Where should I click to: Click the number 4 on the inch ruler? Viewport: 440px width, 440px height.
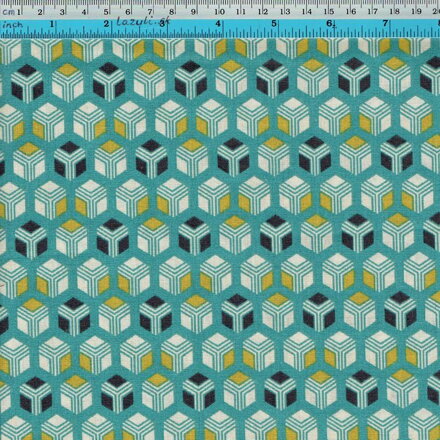218,24
